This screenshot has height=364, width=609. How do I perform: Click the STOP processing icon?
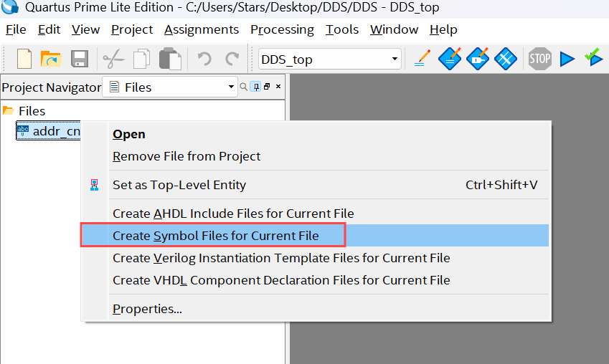tap(540, 59)
